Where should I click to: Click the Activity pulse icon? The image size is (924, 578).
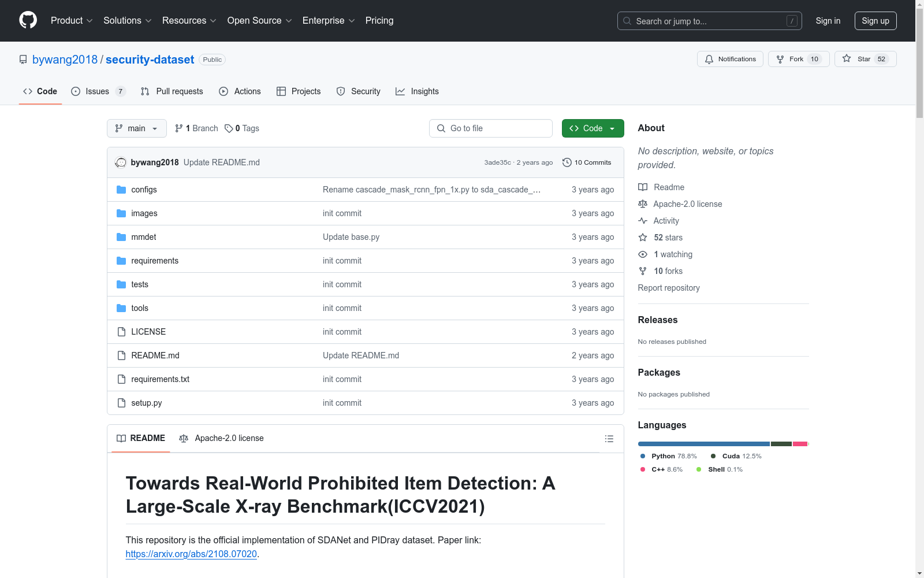point(643,221)
